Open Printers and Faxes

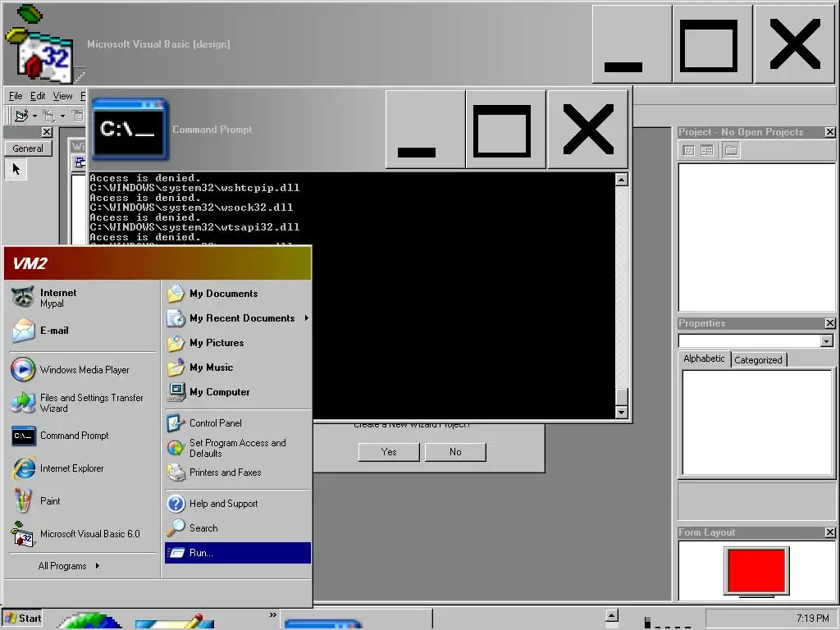[238, 472]
